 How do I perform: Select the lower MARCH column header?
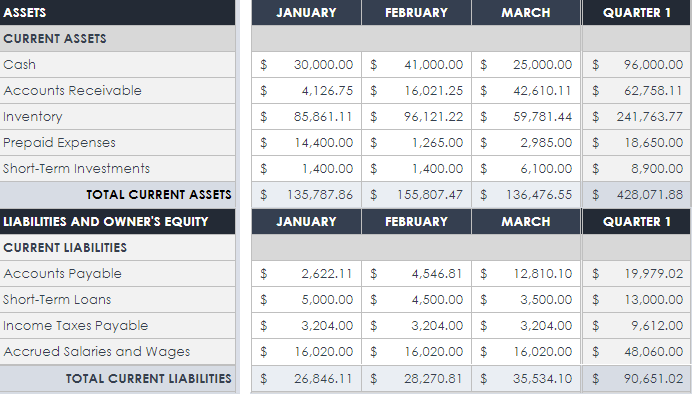click(526, 221)
